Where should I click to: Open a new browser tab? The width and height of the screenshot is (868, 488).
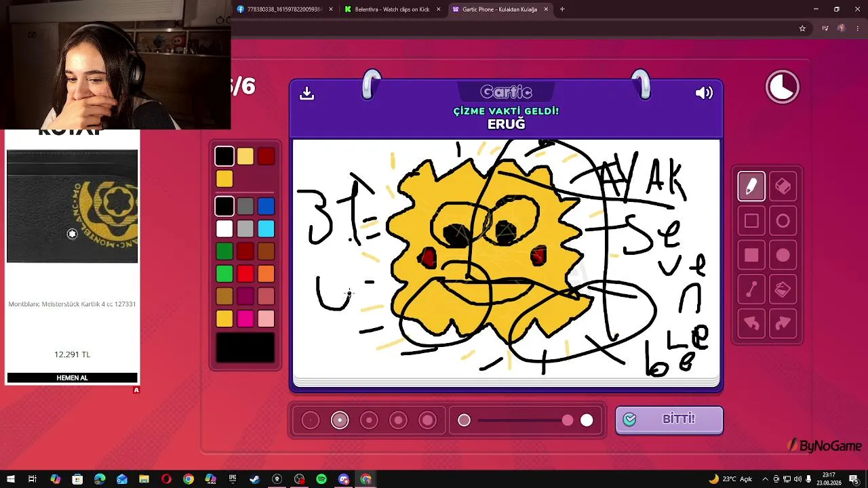(562, 9)
